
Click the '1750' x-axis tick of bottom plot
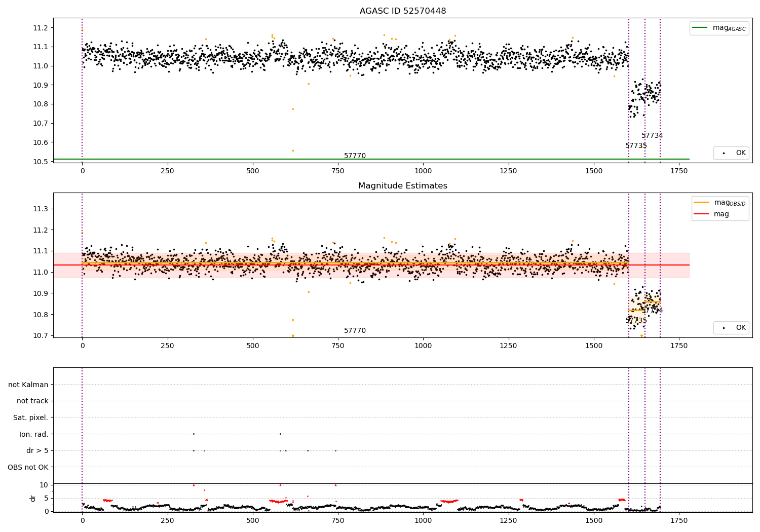679,520
